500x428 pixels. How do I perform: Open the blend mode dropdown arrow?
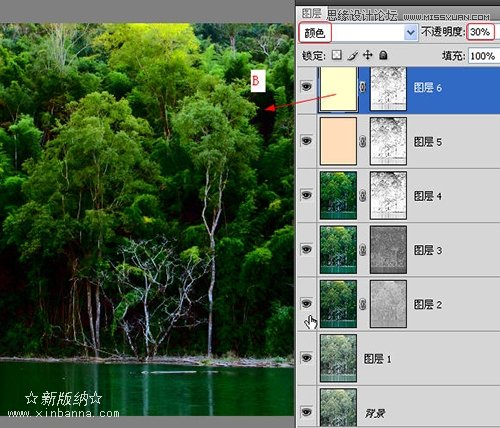[x=411, y=33]
